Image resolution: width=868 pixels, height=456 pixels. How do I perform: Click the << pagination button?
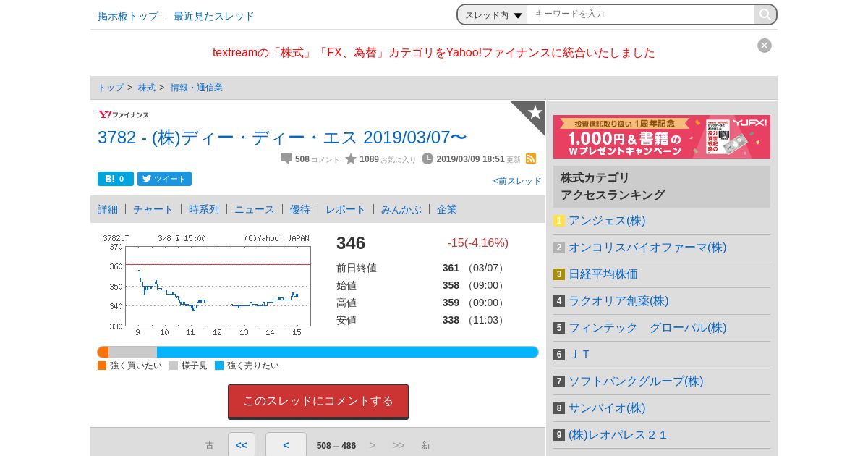242,445
